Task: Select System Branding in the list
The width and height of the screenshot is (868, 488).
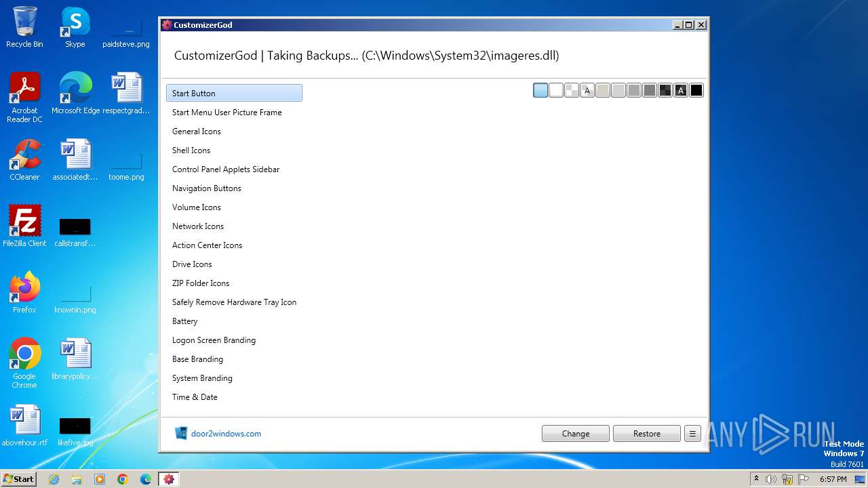Action: (x=234, y=378)
